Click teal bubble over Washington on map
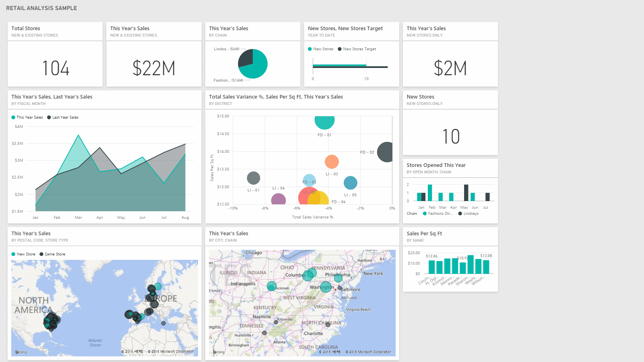 click(326, 287)
